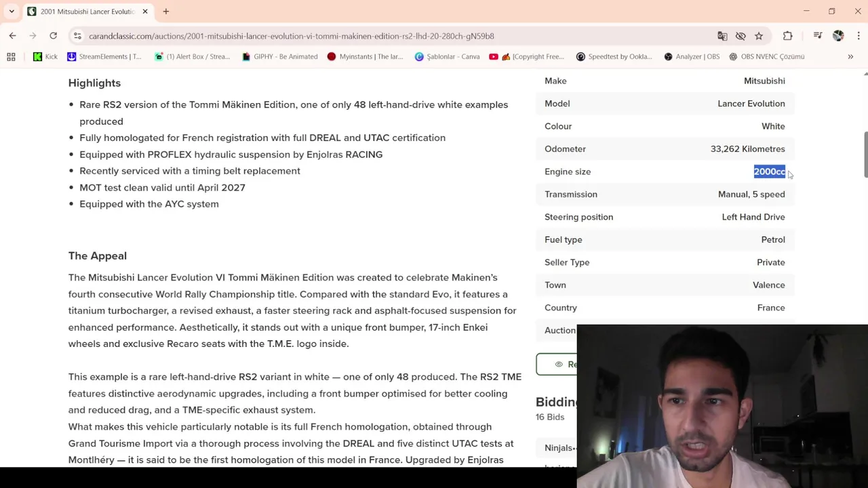
Task: Open the StreamElements bookmark
Action: click(x=104, y=57)
